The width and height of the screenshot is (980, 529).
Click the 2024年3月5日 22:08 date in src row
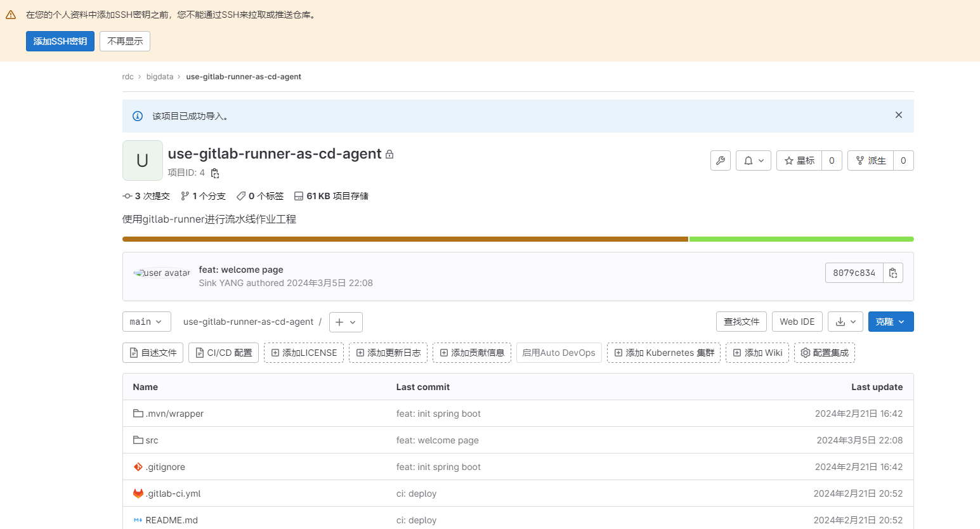click(x=859, y=440)
